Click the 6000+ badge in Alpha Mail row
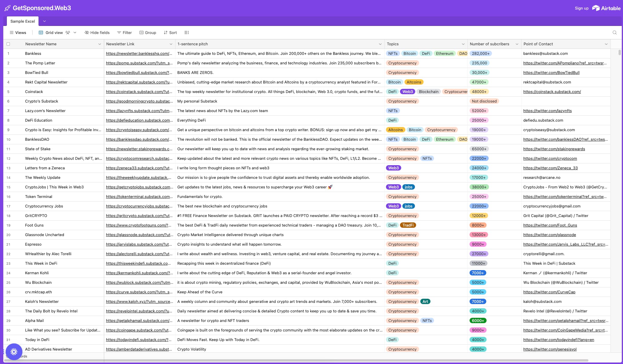This screenshot has width=623, height=364. click(478, 321)
